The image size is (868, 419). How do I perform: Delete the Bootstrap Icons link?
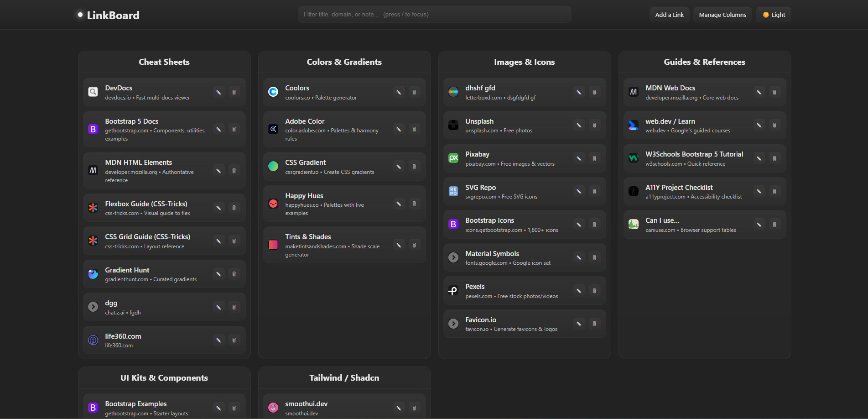point(594,225)
